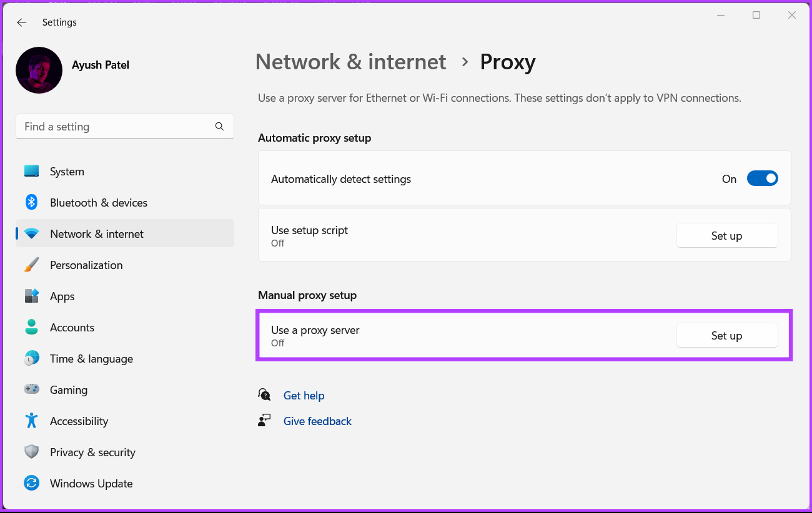
Task: Open Bluetooth & devices settings
Action: pyautogui.click(x=31, y=202)
